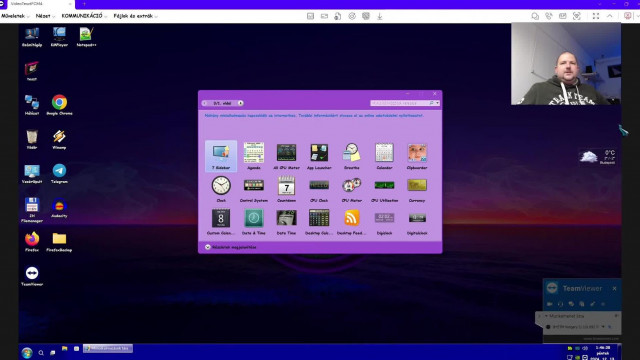
Task: Open Telegram desktop shortcut
Action: point(59,173)
